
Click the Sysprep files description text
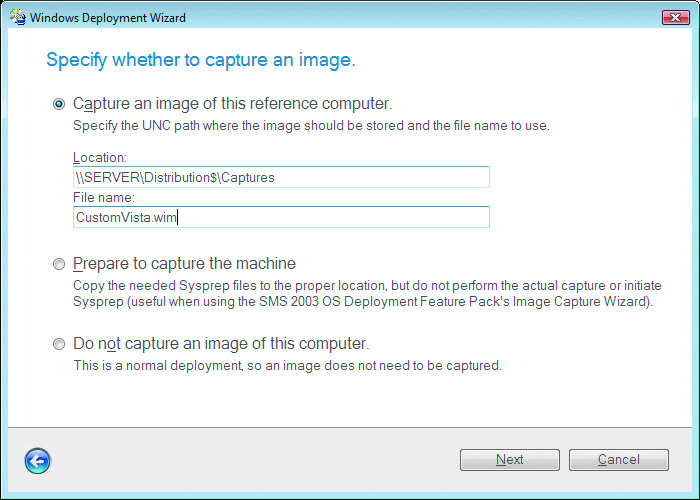coord(367,293)
